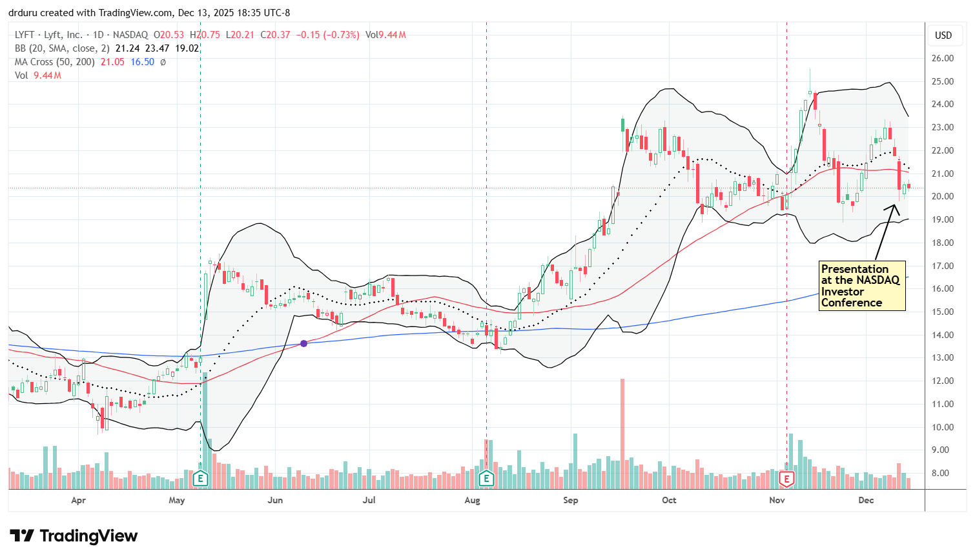Click the black annotation arrow on the chart
The height and width of the screenshot is (560, 975).
tap(887, 232)
